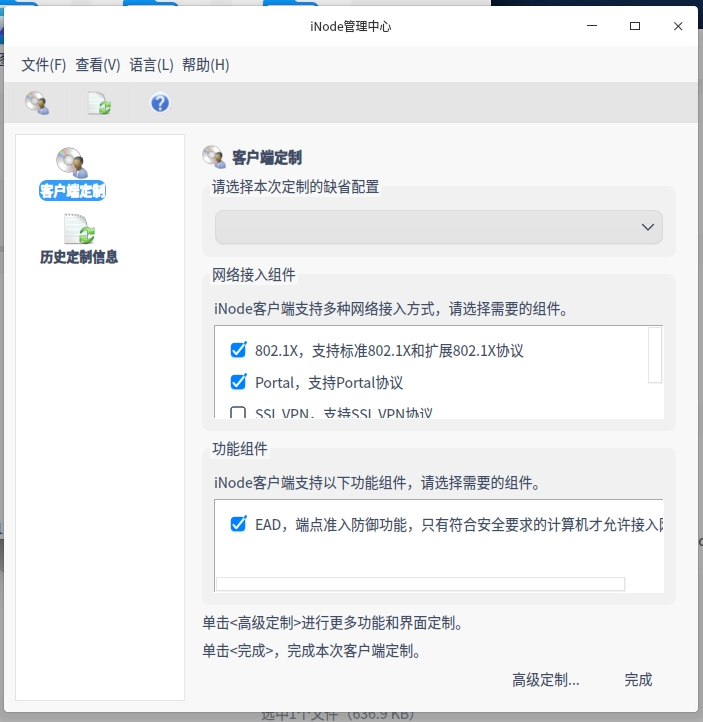
Task: Click the text 请选择本次定制的缺省配置
Action: (x=296, y=187)
